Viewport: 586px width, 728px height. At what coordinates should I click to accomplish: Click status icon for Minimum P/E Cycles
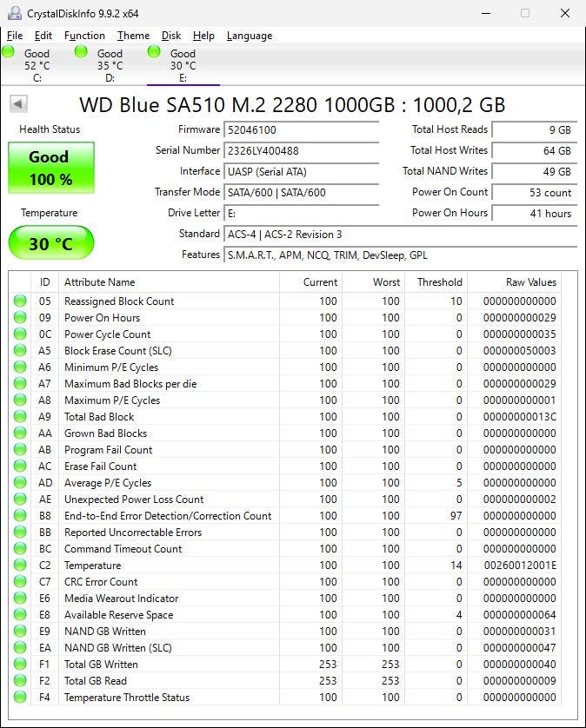(x=20, y=367)
